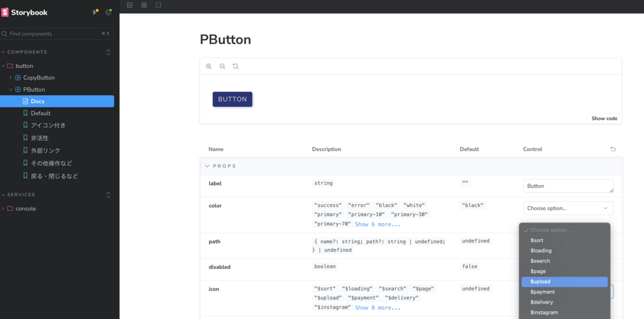Viewport: 644px width, 319px height.
Task: Click the Show code button
Action: coord(604,118)
